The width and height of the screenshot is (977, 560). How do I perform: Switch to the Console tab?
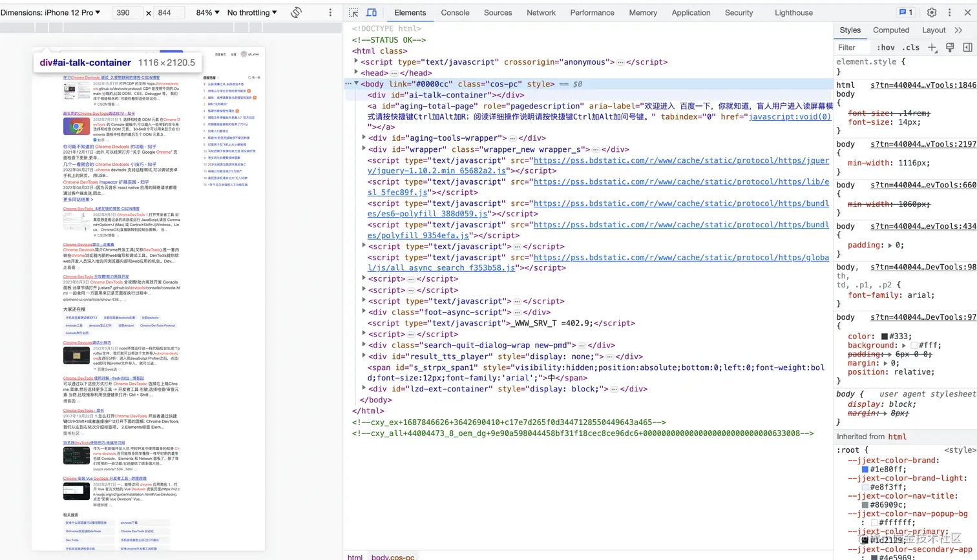455,12
